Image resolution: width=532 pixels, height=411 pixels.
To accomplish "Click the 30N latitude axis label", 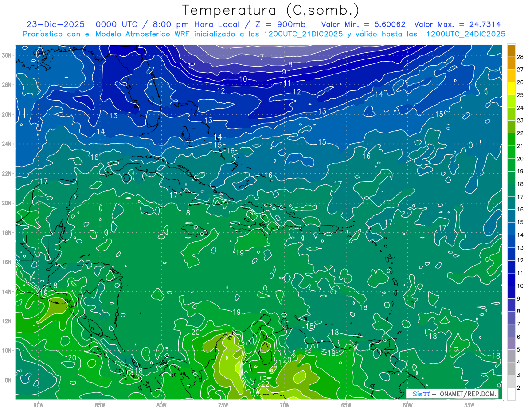I will tap(7, 55).
